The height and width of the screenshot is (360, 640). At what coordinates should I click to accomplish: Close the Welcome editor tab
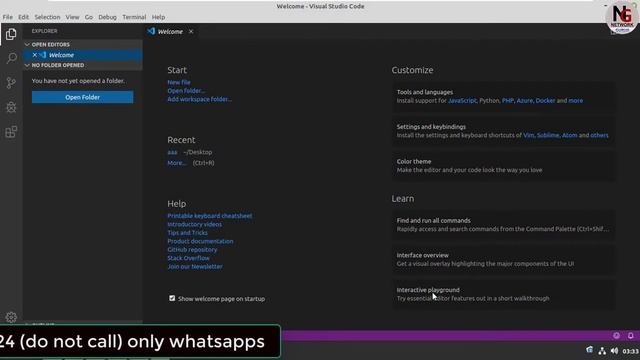coord(191,31)
